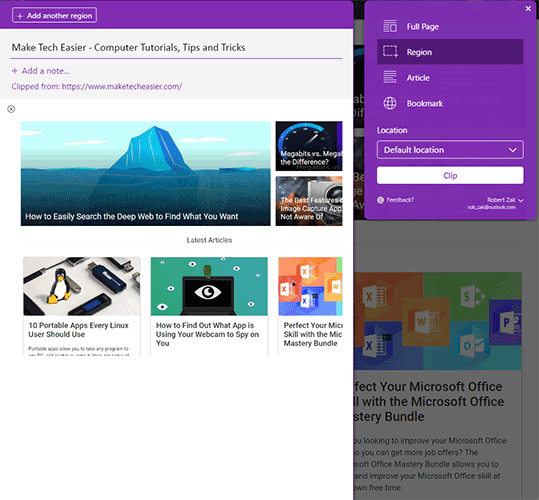Click Add another region button
The height and width of the screenshot is (500, 539).
coord(54,15)
